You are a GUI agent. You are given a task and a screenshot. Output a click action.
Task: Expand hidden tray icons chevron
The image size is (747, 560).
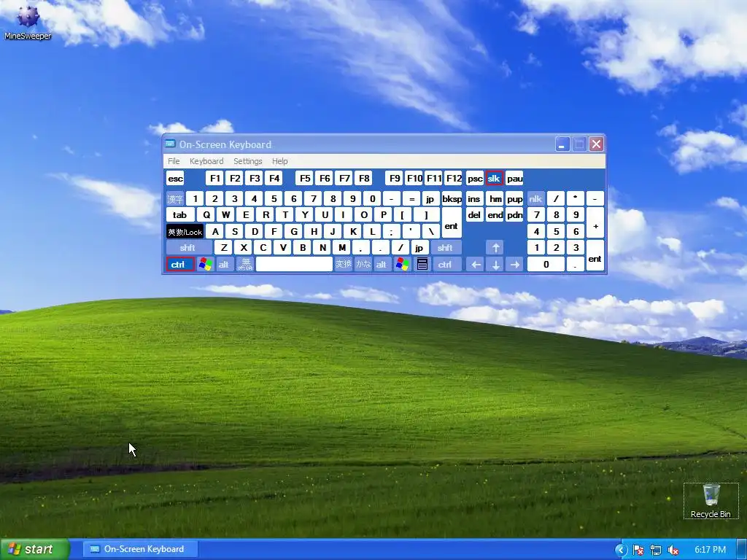(x=621, y=550)
